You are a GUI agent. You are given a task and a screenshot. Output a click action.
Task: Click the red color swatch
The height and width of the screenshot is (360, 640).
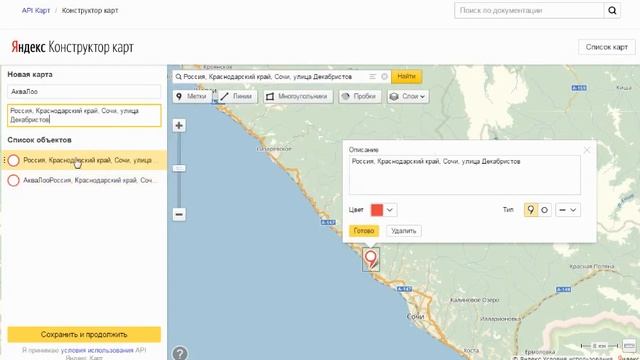click(x=377, y=210)
